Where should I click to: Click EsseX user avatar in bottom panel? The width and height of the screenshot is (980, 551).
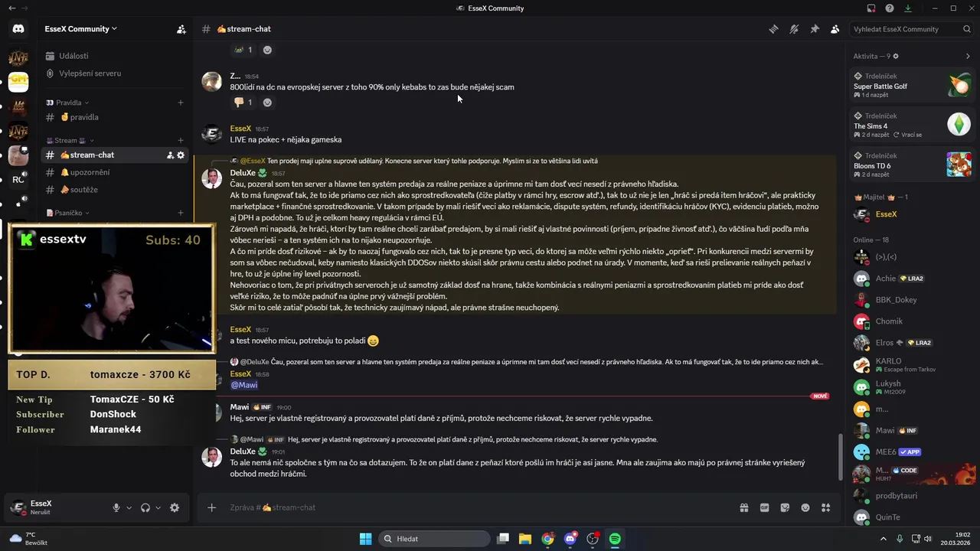pos(18,507)
